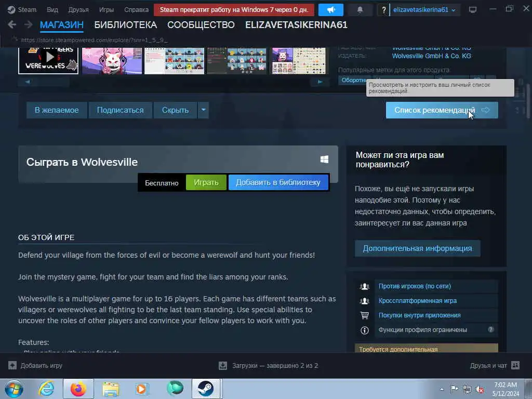Click the Добавить игру label
This screenshot has width=532, height=399.
click(x=42, y=365)
